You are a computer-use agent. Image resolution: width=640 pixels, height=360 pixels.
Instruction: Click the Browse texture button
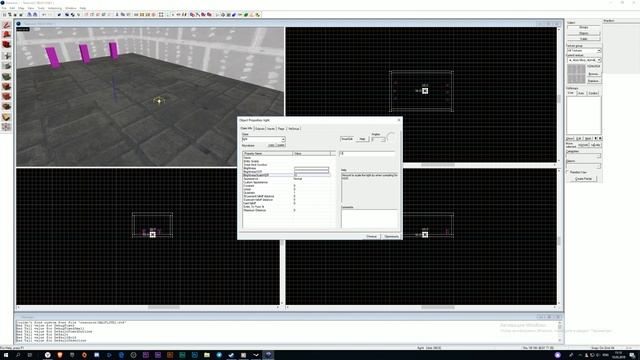593,74
